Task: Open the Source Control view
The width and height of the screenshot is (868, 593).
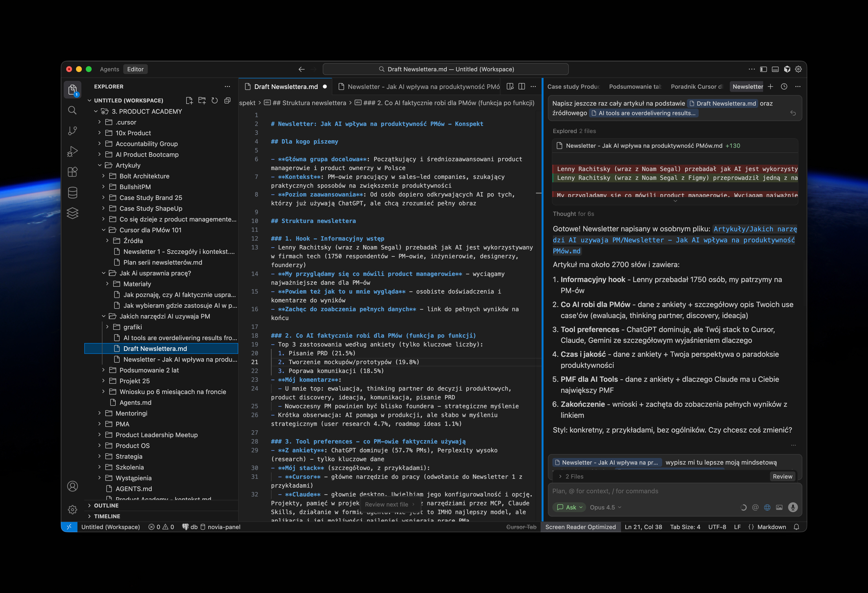Action: 73,131
